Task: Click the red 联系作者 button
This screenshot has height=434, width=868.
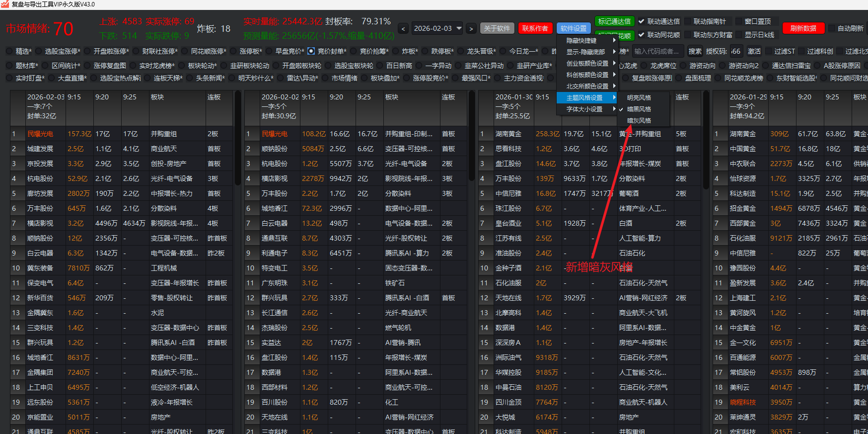Action: click(535, 28)
